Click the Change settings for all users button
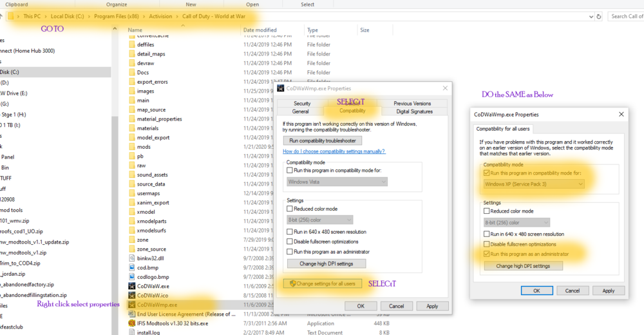Image resolution: width=644 pixels, height=335 pixels. coord(322,283)
